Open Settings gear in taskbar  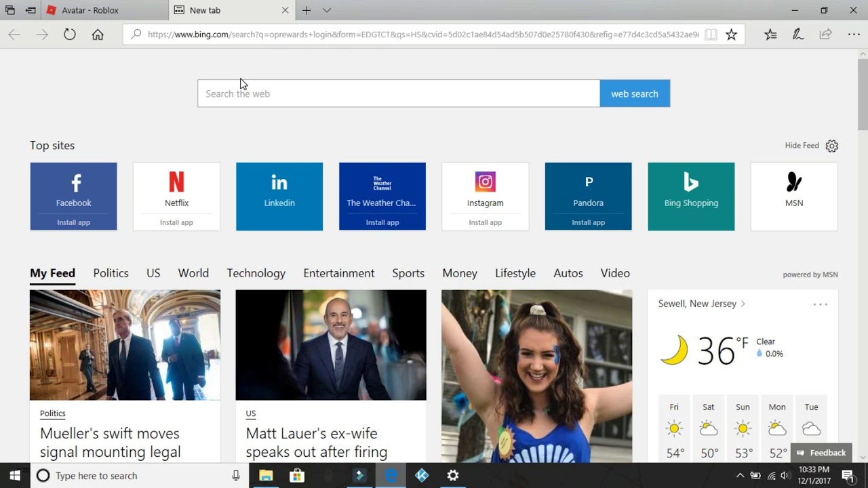pos(453,476)
